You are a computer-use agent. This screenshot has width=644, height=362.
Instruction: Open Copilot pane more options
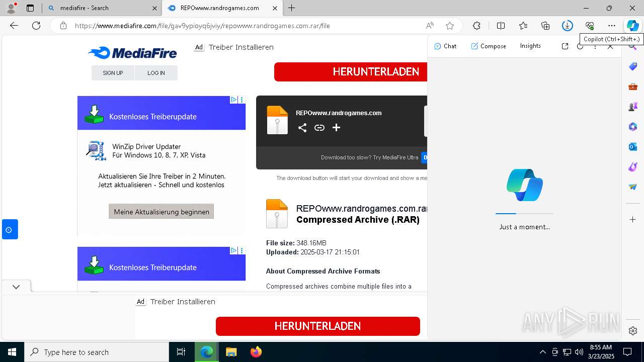click(x=595, y=46)
